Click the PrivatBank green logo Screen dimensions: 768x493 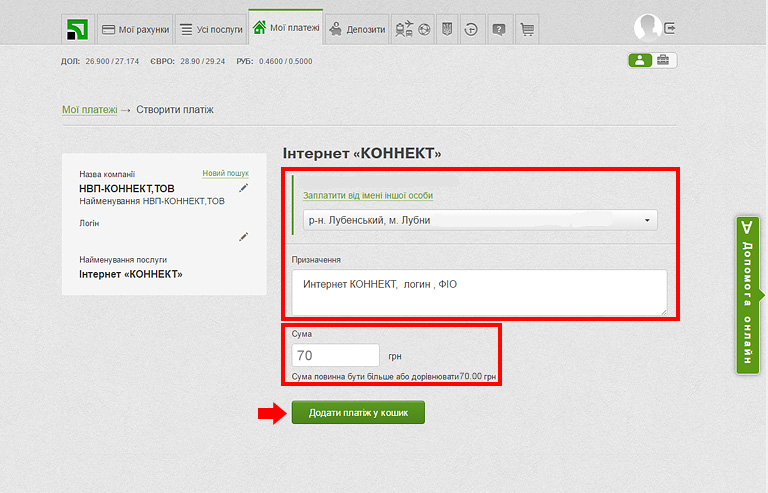76,30
